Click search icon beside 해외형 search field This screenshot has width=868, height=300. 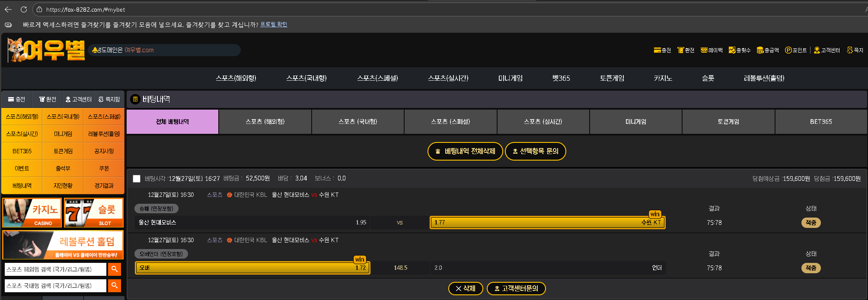tap(115, 269)
